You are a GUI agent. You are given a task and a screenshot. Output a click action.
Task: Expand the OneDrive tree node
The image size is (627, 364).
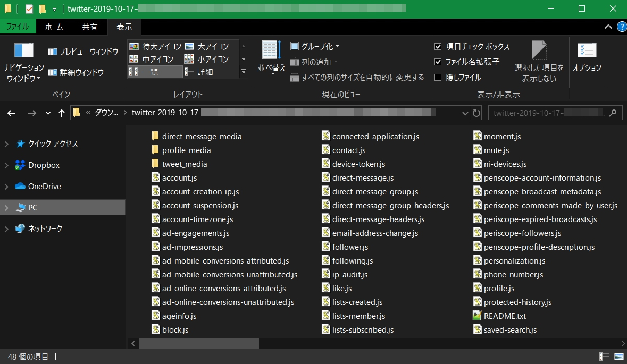point(6,186)
